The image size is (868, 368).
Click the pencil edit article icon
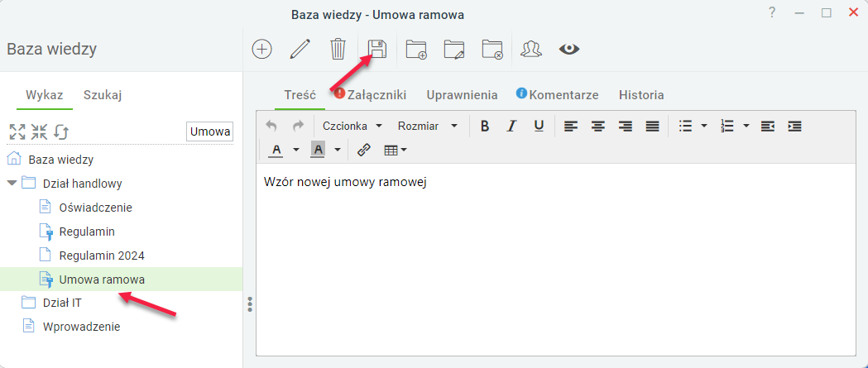tap(300, 50)
